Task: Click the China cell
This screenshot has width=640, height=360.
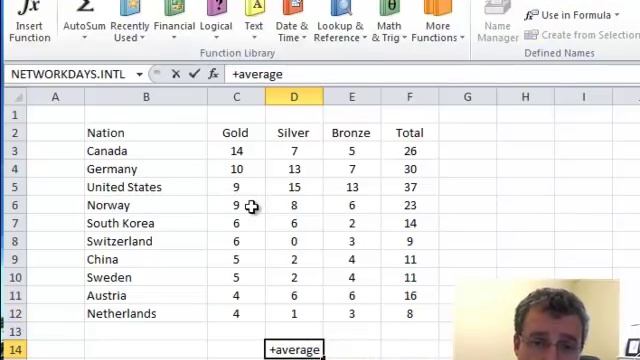Action: [146, 260]
